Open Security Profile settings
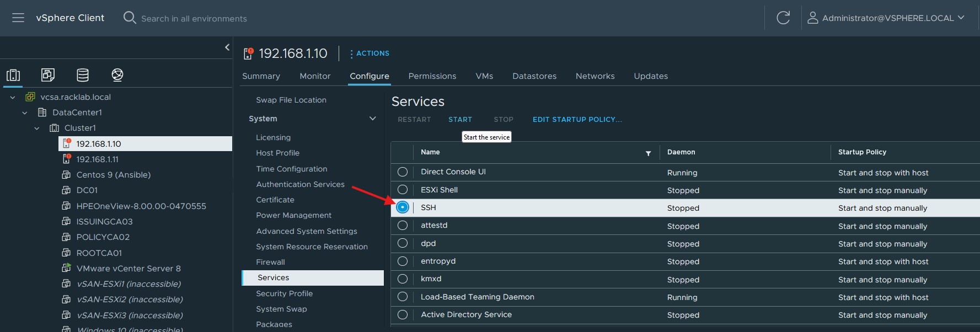This screenshot has width=980, height=332. [x=284, y=293]
